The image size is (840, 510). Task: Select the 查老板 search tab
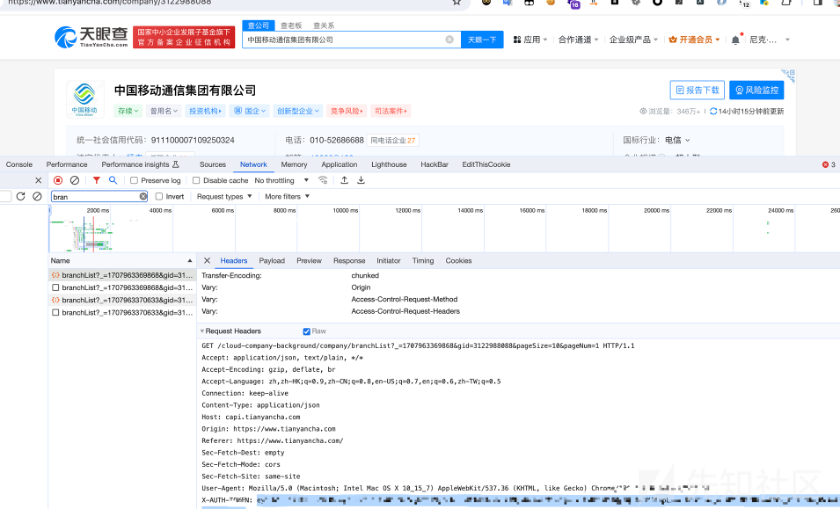click(x=291, y=26)
